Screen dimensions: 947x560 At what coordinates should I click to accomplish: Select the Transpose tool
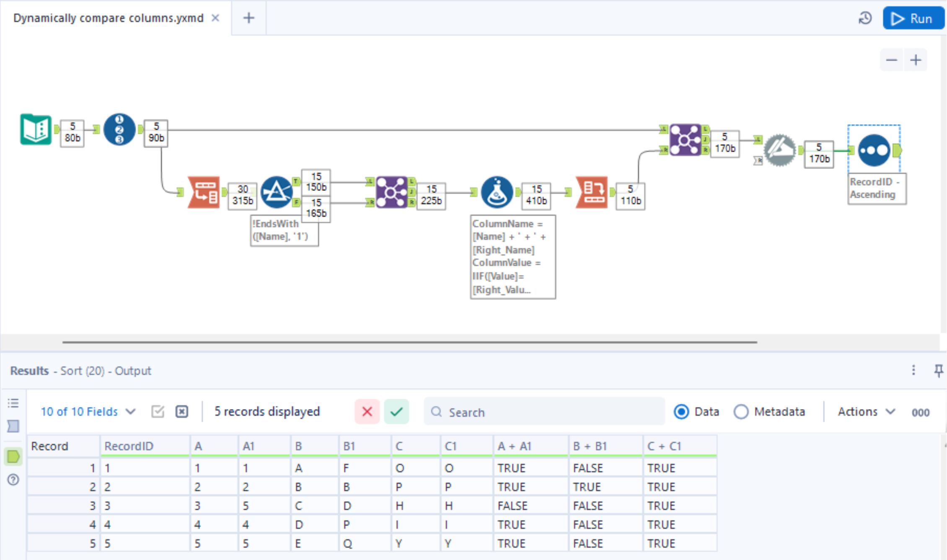pos(204,193)
